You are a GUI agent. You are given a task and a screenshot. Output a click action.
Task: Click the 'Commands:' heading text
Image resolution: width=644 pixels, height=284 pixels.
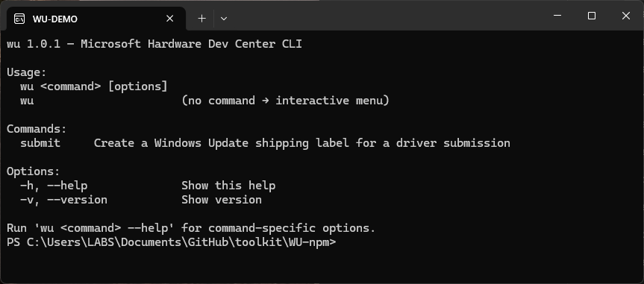(x=37, y=129)
